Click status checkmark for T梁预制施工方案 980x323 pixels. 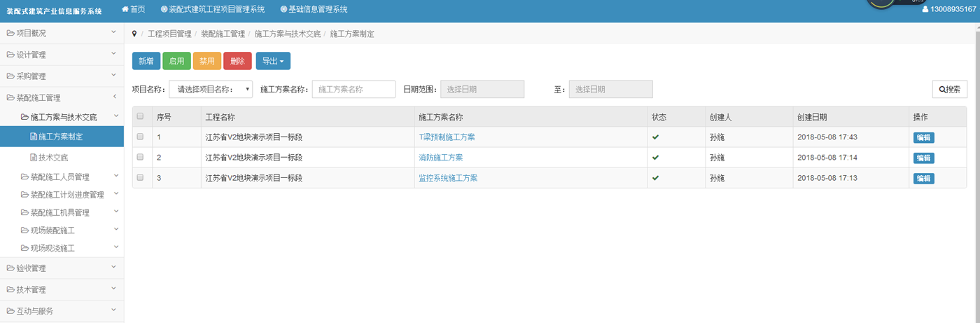[x=656, y=137]
